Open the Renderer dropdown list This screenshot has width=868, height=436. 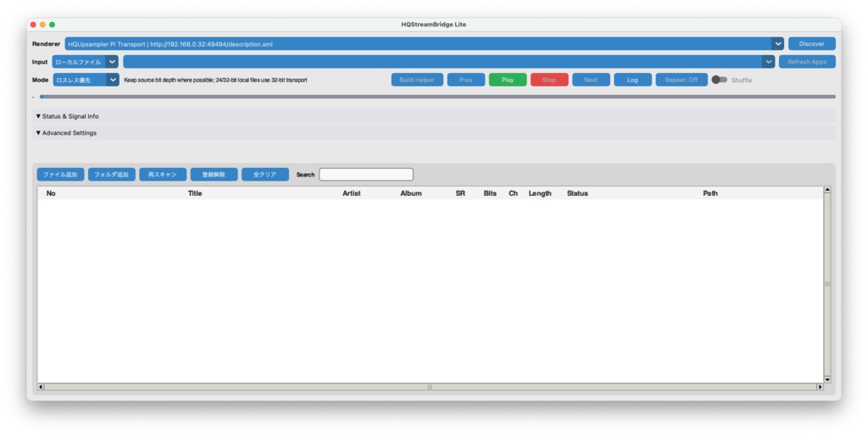(424, 44)
